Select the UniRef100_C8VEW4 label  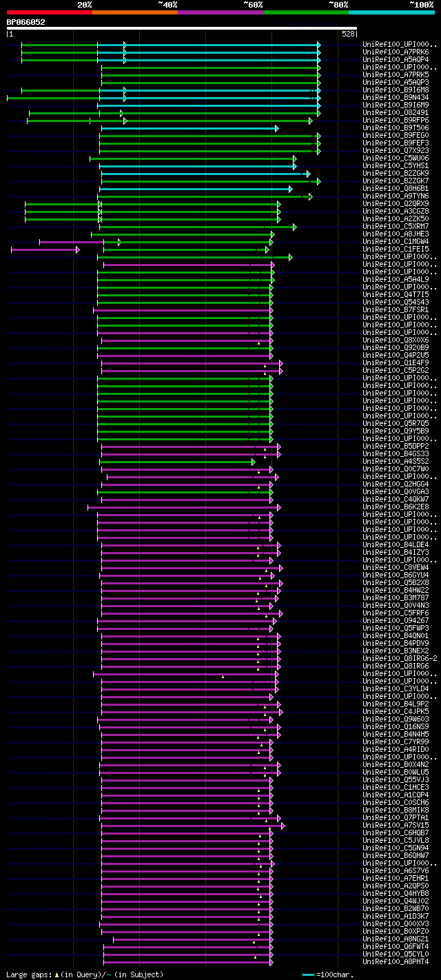pyautogui.click(x=396, y=567)
